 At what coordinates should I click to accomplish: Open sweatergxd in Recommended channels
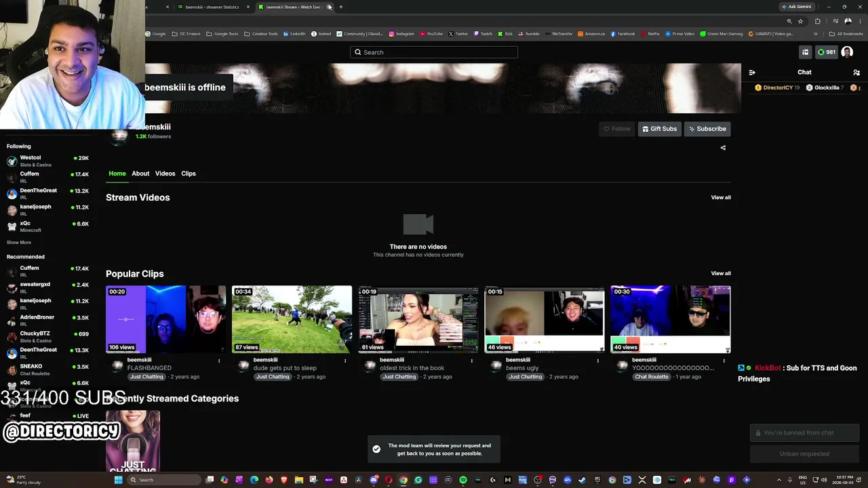click(x=47, y=287)
